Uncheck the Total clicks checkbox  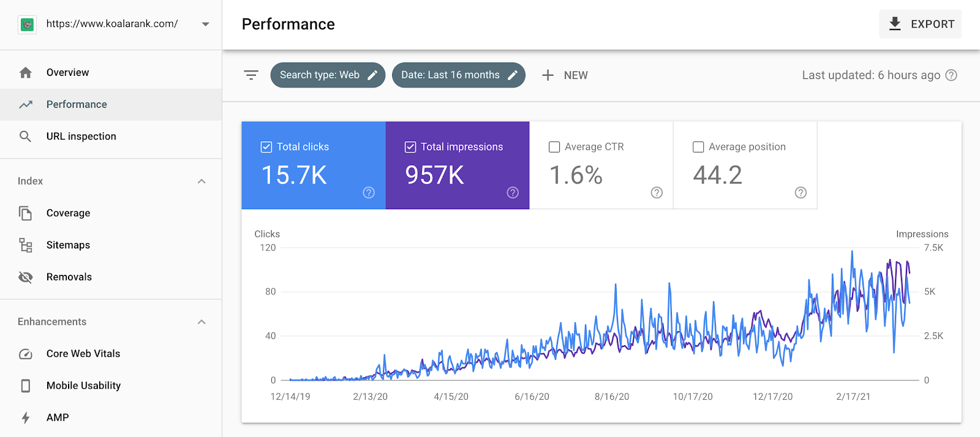pyautogui.click(x=266, y=147)
